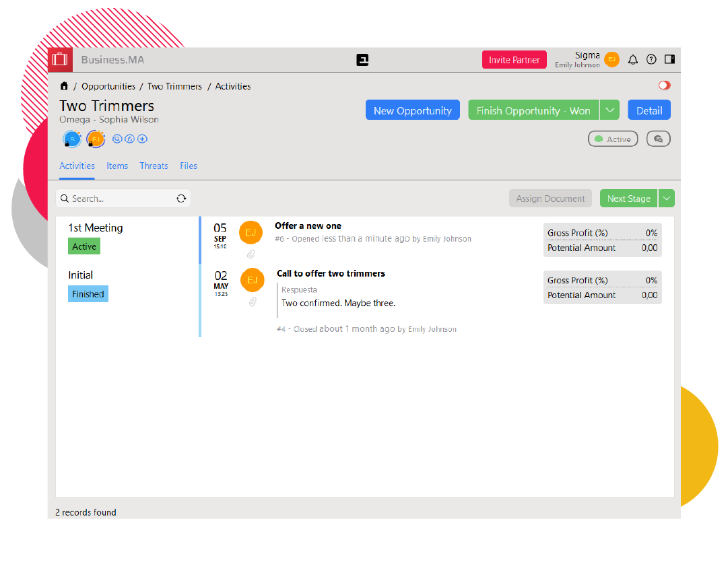Switch to the Items tab
The image size is (728, 566).
(x=117, y=166)
